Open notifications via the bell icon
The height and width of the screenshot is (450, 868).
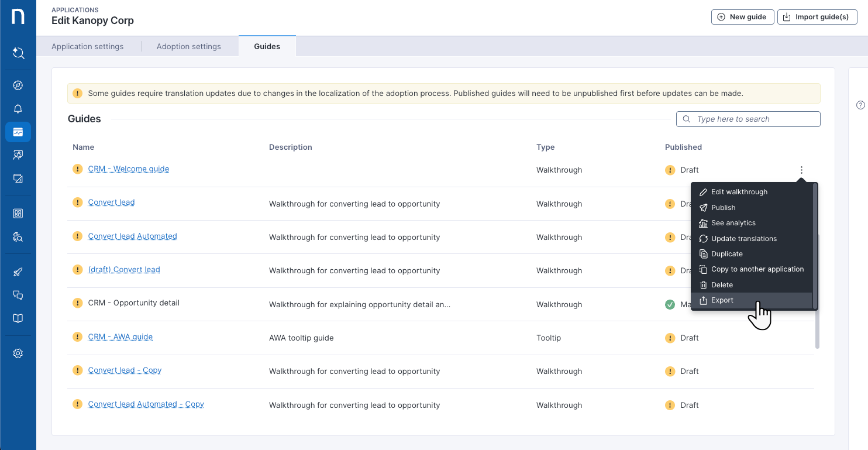[18, 108]
